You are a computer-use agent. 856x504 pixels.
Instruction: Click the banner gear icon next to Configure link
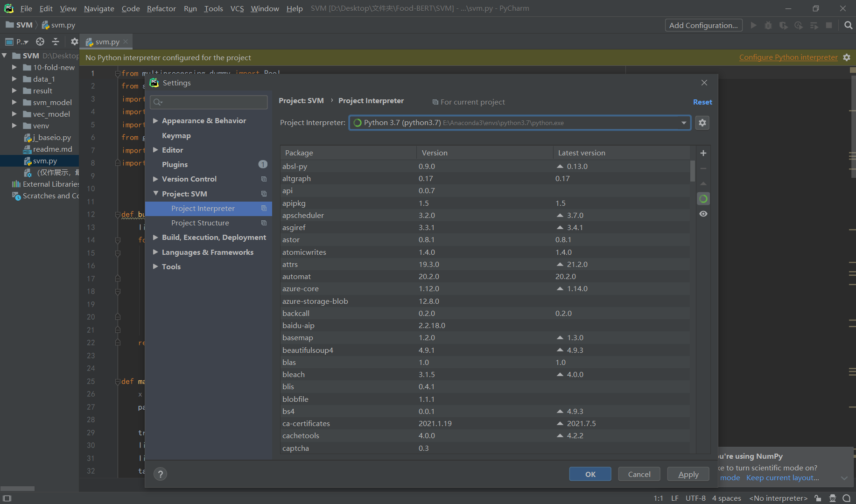(847, 57)
